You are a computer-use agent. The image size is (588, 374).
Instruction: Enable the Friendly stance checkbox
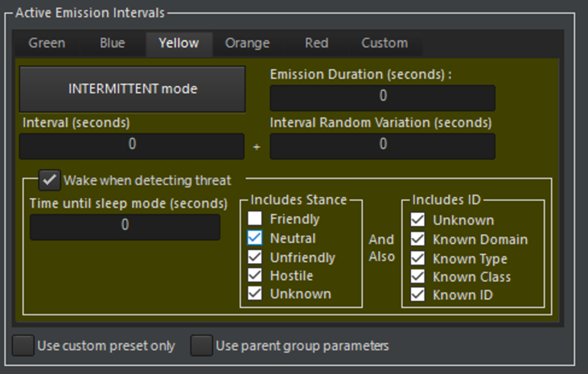[255, 219]
